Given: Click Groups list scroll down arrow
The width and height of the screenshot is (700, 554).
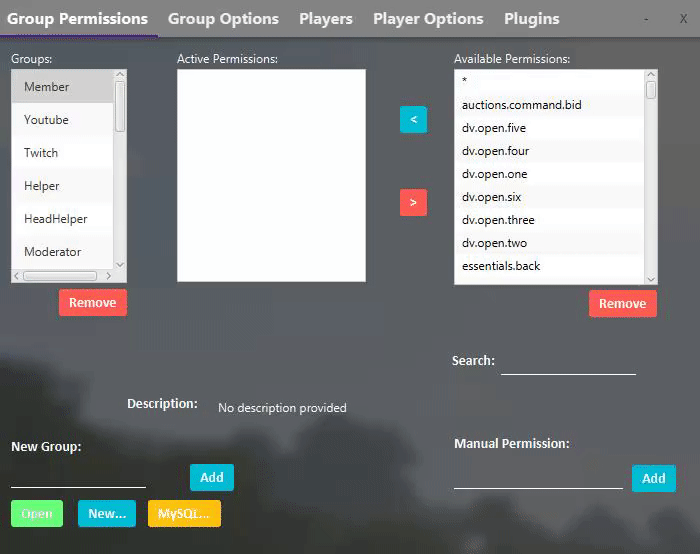Looking at the screenshot, I should click(120, 265).
